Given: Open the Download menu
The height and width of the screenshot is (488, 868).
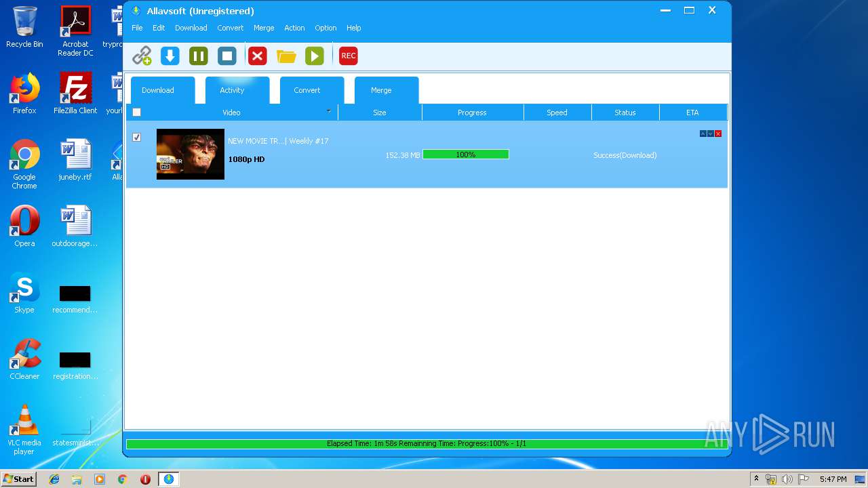Looking at the screenshot, I should (x=191, y=28).
